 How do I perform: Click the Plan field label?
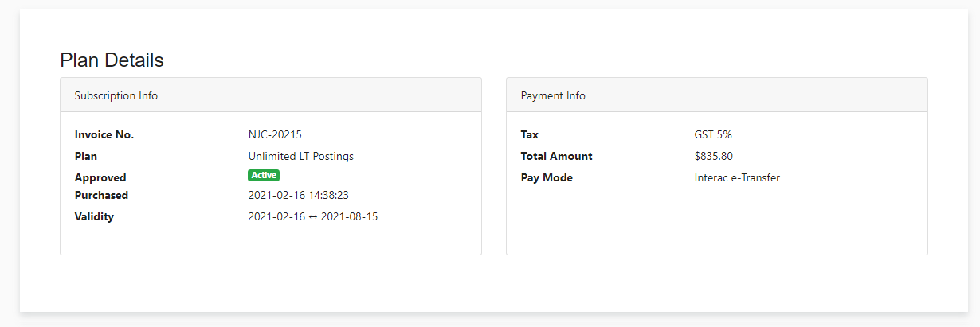point(85,156)
